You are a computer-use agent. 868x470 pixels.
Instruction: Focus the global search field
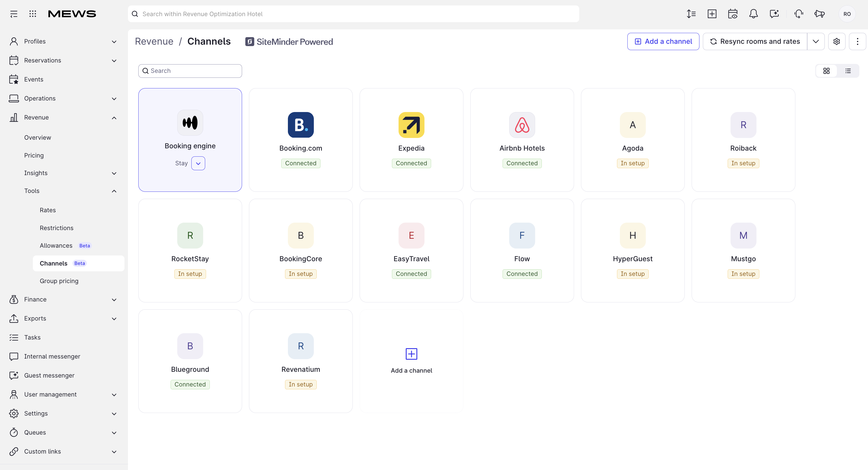(354, 14)
